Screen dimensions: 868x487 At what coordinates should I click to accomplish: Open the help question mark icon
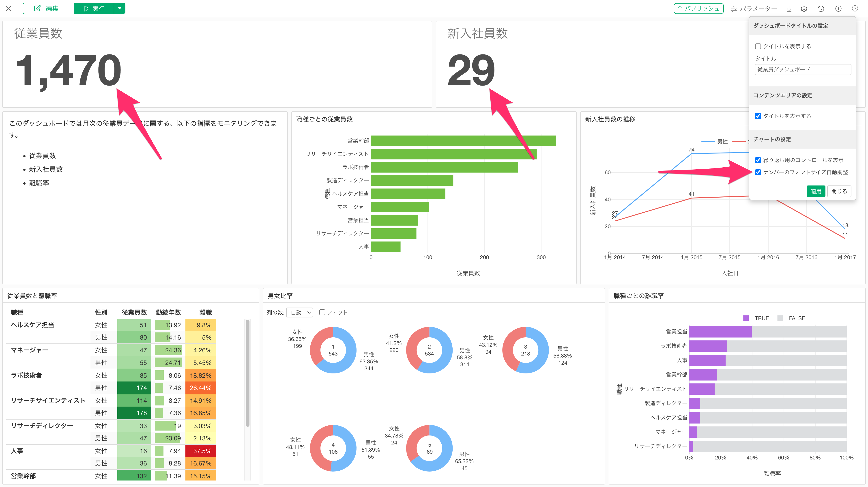click(x=855, y=9)
